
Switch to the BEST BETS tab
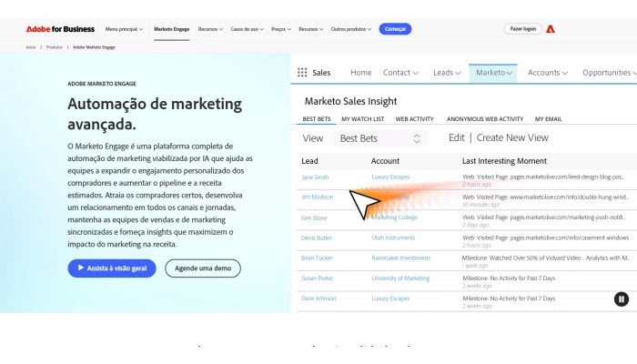click(x=317, y=118)
